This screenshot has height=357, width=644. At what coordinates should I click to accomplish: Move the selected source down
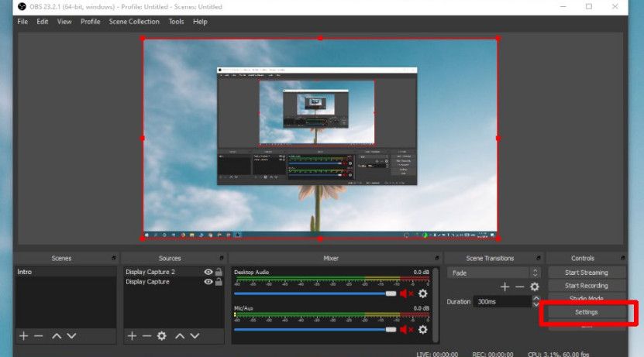point(195,335)
